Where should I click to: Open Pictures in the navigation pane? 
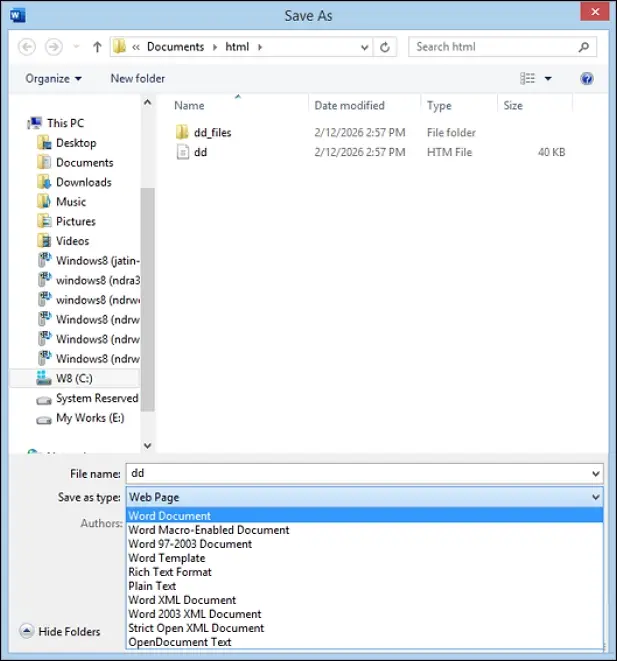[75, 221]
